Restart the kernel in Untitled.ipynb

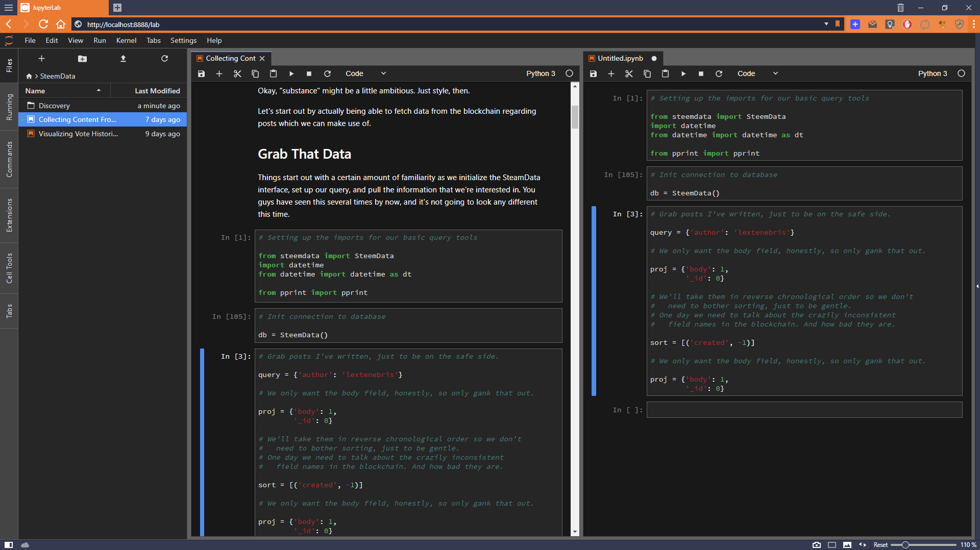click(x=719, y=73)
